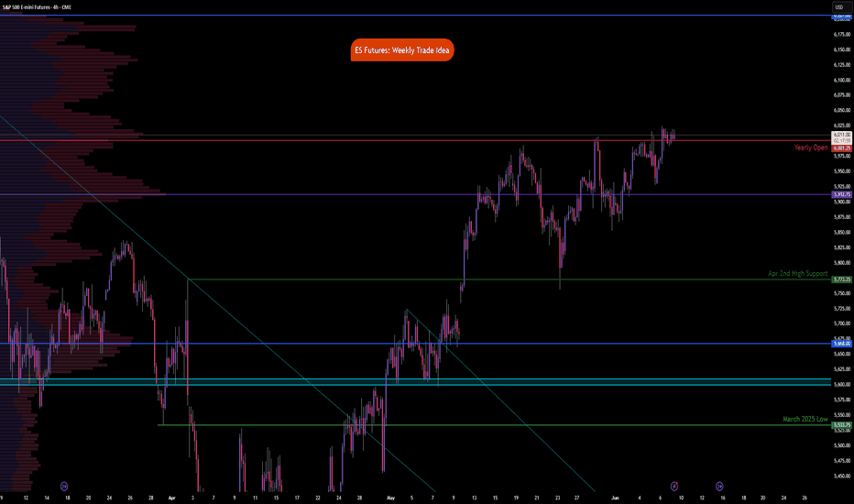Click the 'May' date axis label
854x504 pixels.
(390, 498)
